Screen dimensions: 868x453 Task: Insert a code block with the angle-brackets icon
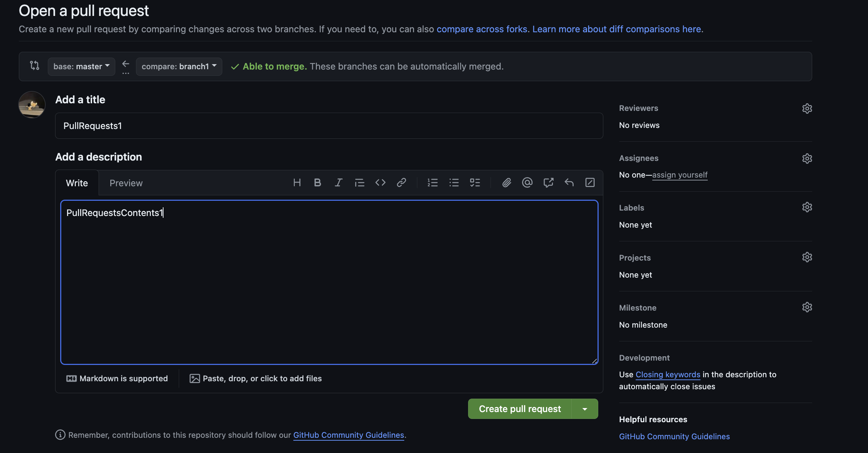tap(380, 183)
